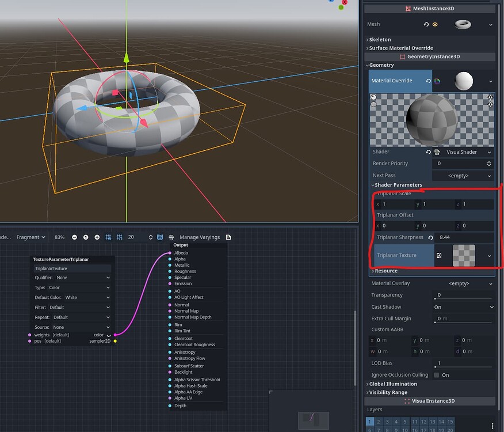Viewport: 504px width, 432px height.
Task: Open the Fragment shader stage selector
Action: pos(30,237)
